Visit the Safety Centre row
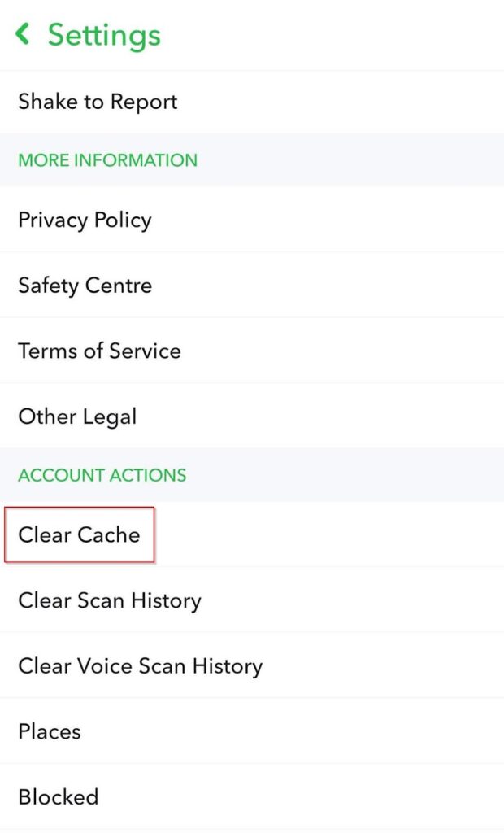The width and height of the screenshot is (504, 833). pyautogui.click(x=85, y=286)
